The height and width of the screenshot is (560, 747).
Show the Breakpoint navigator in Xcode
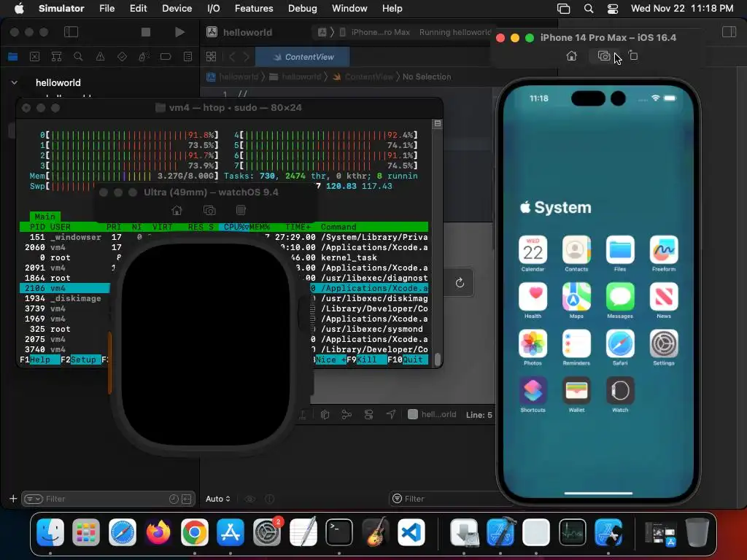[x=166, y=57]
